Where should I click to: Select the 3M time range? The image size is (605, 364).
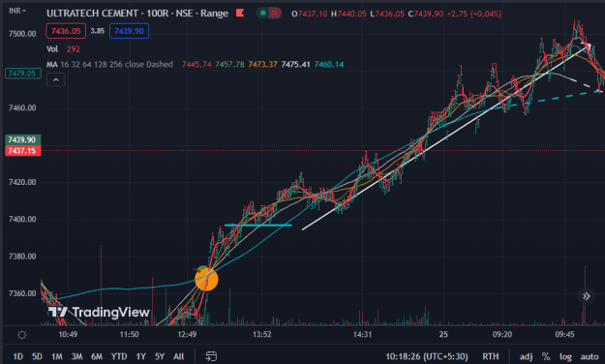76,356
